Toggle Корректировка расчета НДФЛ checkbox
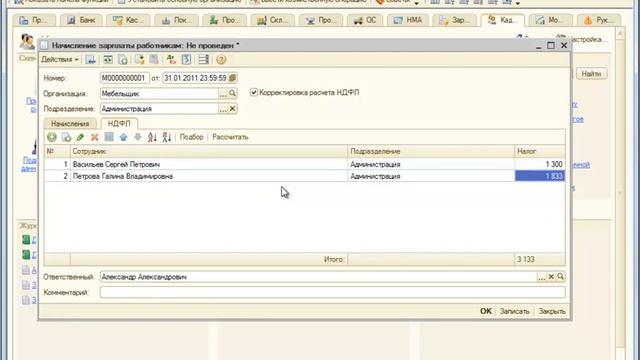Screen dimensions: 640x360 click(x=254, y=92)
